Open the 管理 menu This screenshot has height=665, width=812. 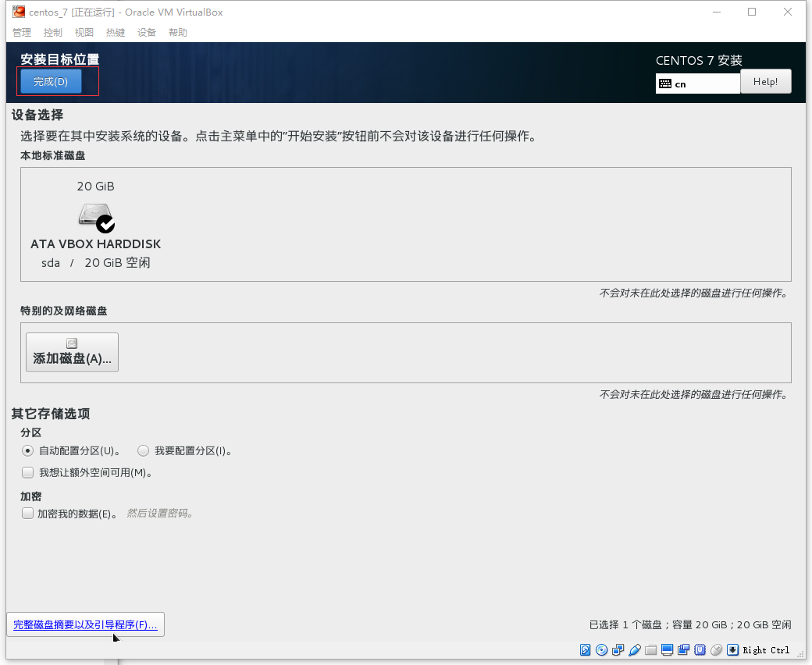(22, 32)
